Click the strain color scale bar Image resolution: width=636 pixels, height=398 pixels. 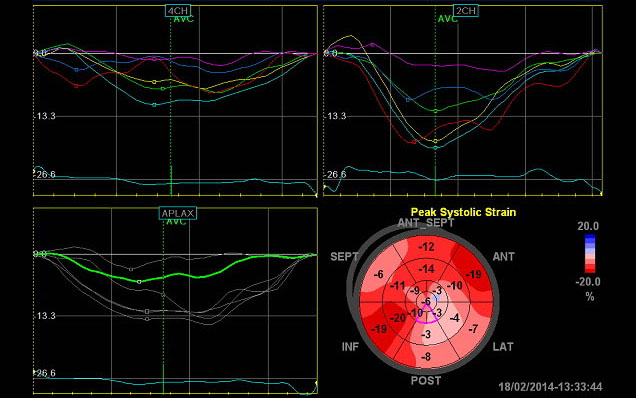590,254
